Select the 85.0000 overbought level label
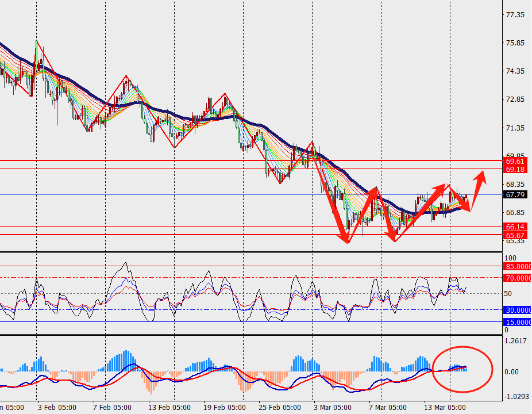532x414 pixels. point(517,267)
